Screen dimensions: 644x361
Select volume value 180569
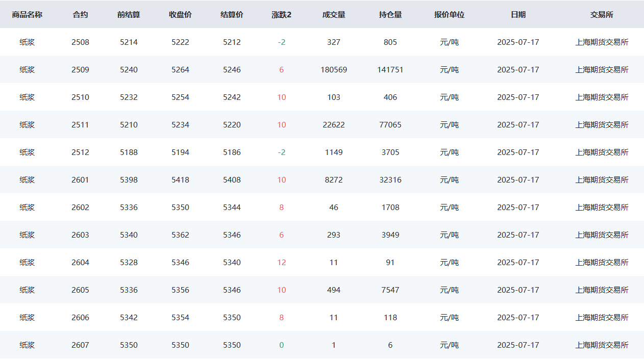(334, 70)
